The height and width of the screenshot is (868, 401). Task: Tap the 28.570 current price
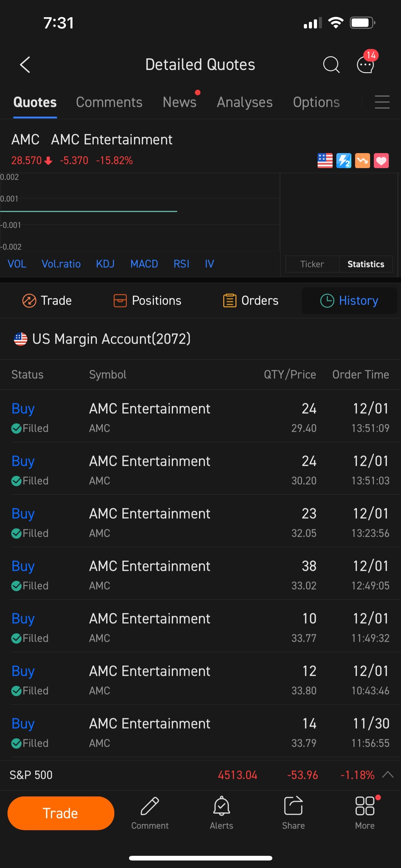[26, 160]
